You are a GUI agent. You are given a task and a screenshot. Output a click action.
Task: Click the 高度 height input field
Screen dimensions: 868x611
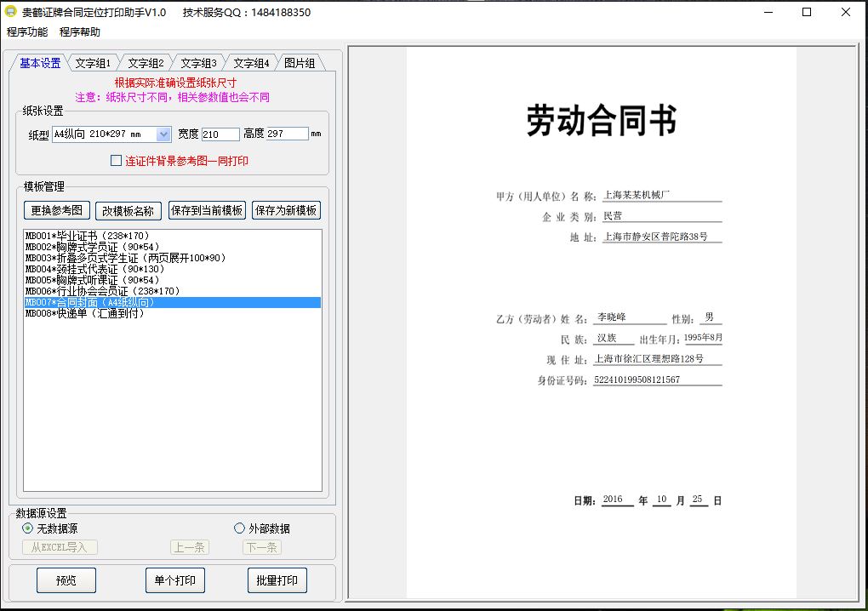288,134
